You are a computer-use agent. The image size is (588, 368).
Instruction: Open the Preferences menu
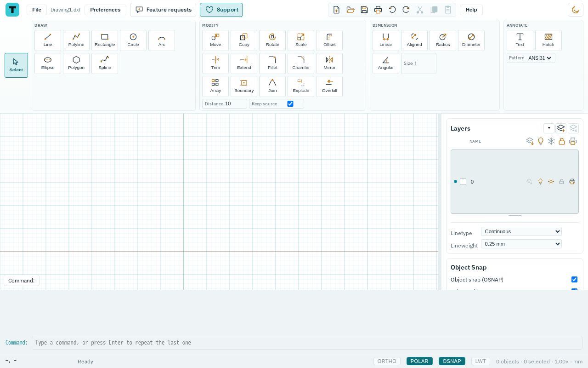pos(105,10)
